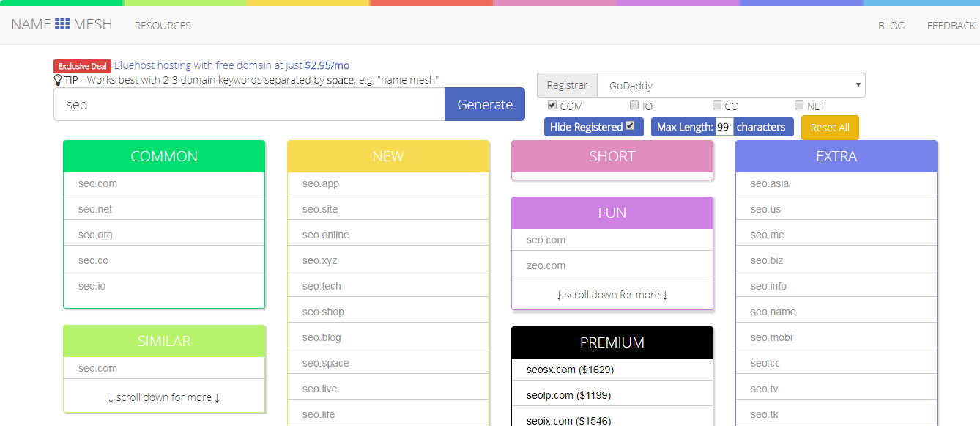Click the Exclusive Deal badge
Screen dimensions: 980x426
click(83, 66)
